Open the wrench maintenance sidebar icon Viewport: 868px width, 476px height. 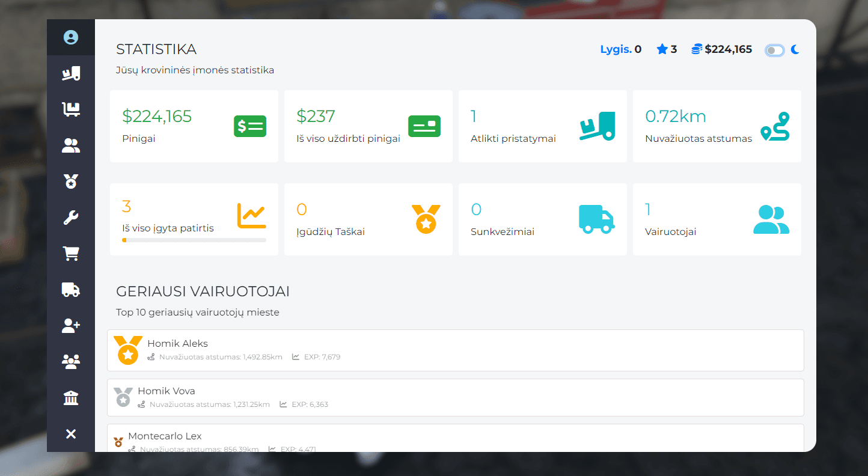[71, 218]
